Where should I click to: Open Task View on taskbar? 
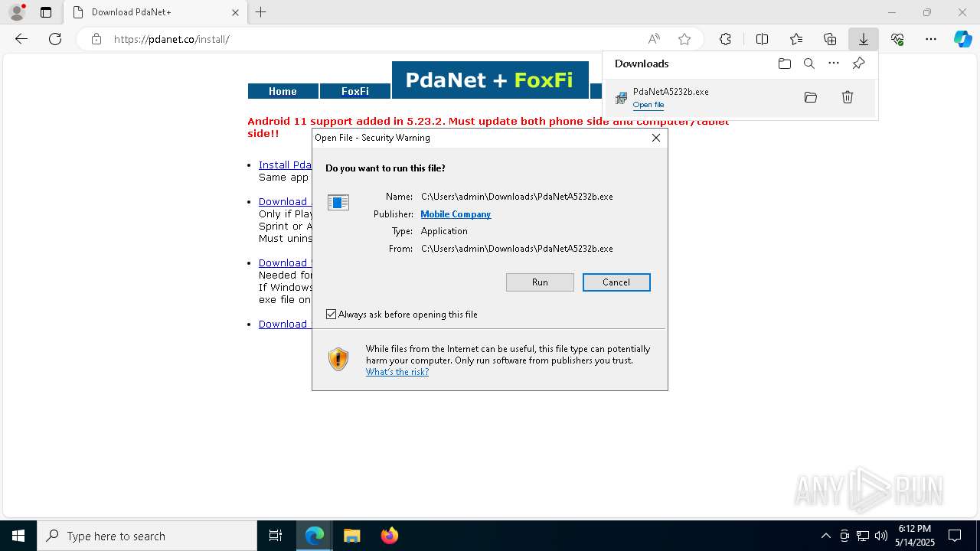pos(276,536)
